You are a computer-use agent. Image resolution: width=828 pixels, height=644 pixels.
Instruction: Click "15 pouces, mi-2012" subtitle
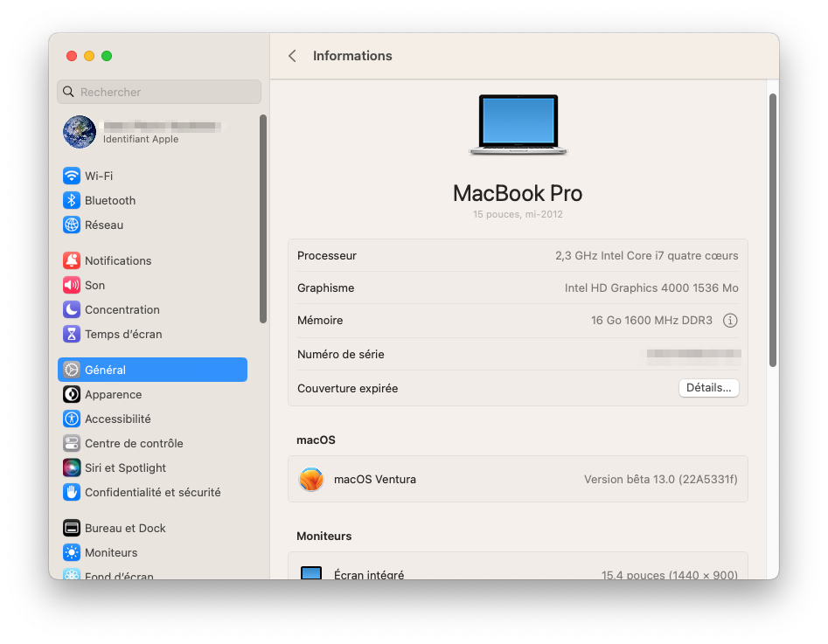click(x=518, y=214)
